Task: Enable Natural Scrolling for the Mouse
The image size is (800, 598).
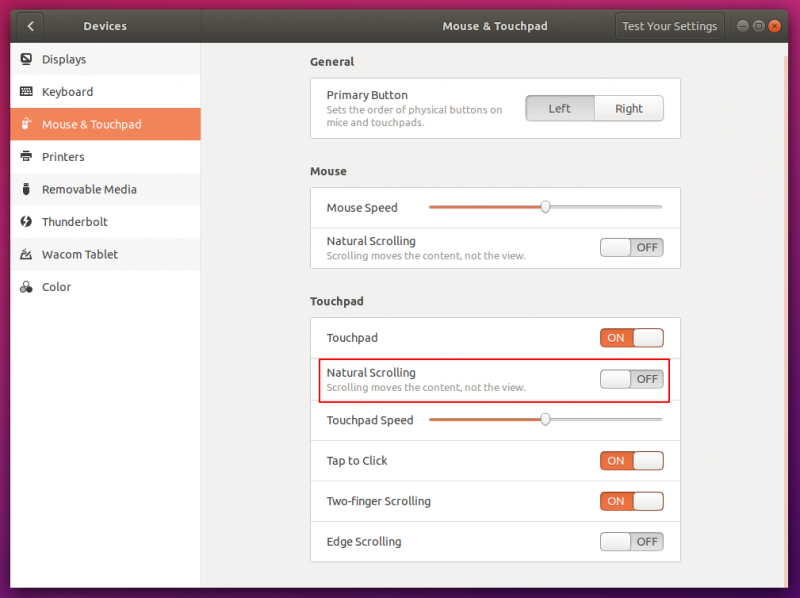Action: (631, 247)
